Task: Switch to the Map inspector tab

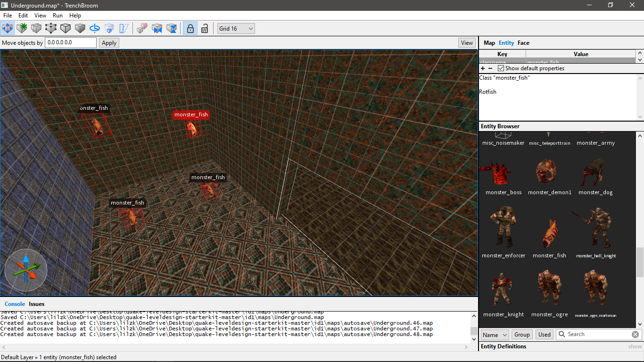Action: pyautogui.click(x=489, y=43)
